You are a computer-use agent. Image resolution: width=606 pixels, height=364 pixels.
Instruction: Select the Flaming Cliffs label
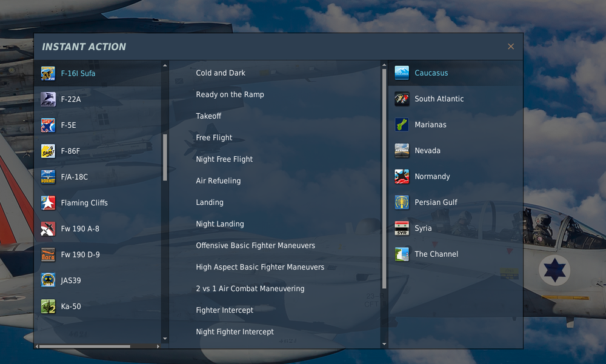84,203
